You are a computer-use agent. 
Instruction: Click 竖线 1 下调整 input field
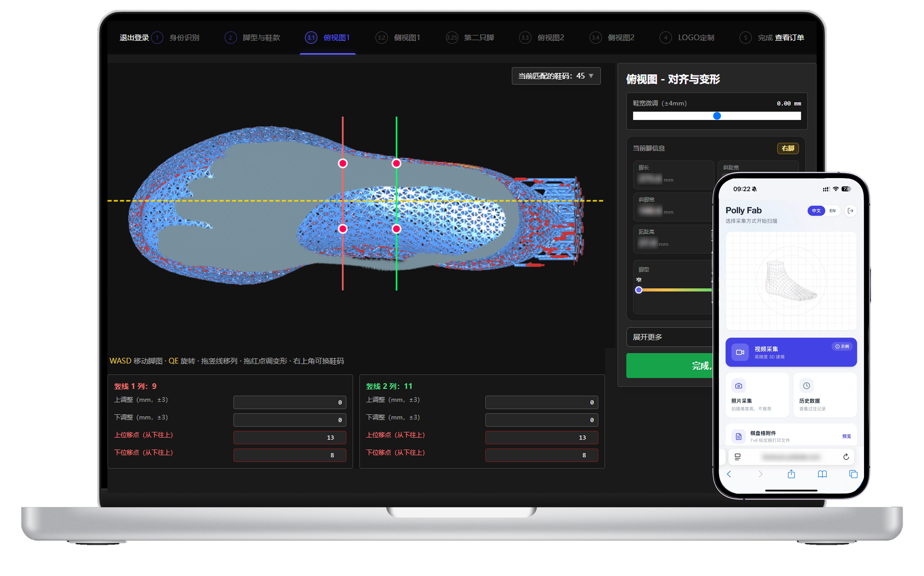[x=290, y=420]
